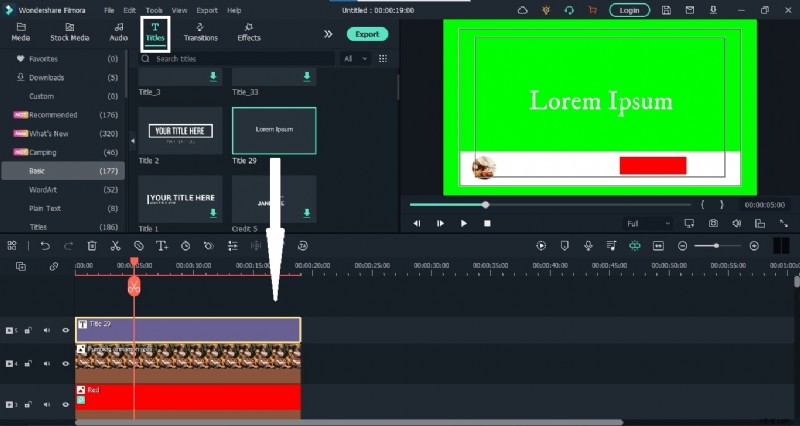800x426 pixels.
Task: Select the WordArt category
Action: (x=63, y=190)
